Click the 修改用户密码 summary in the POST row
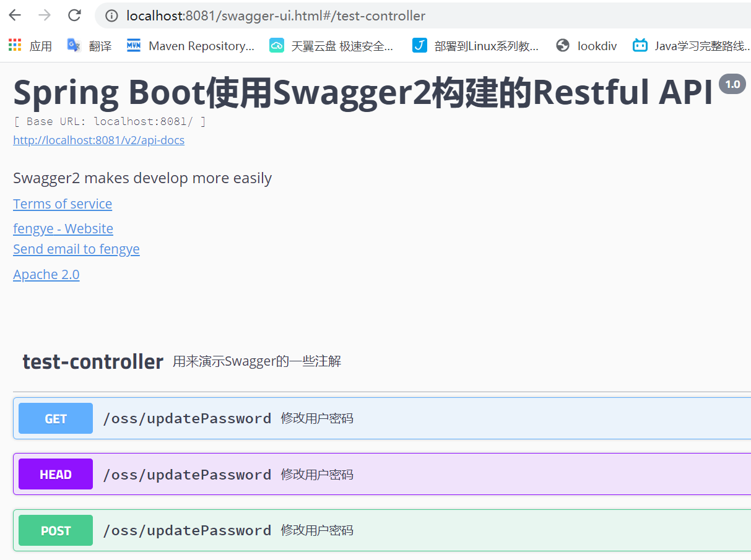 point(317,530)
